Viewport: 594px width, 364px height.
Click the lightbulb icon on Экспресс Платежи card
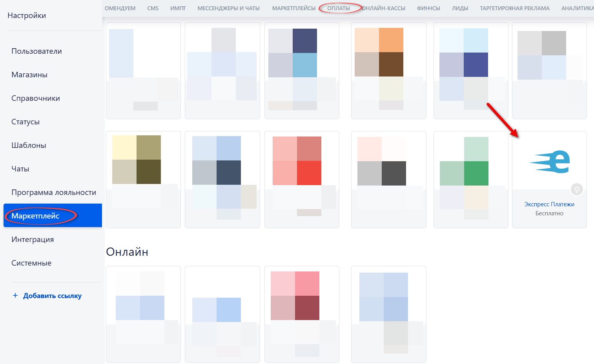pyautogui.click(x=577, y=190)
